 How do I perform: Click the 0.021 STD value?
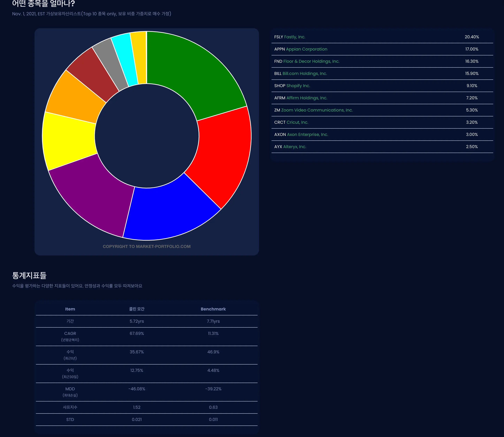pos(137,419)
